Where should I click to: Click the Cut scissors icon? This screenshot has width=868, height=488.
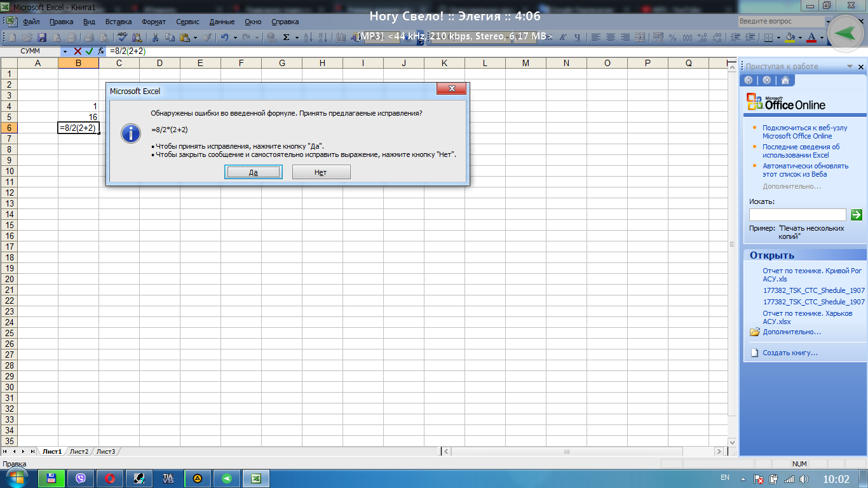[x=155, y=37]
